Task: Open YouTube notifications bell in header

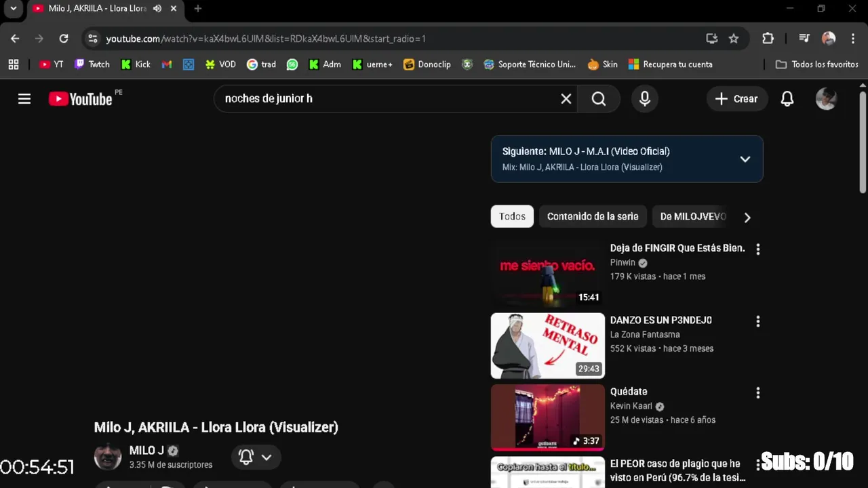Action: pos(787,99)
